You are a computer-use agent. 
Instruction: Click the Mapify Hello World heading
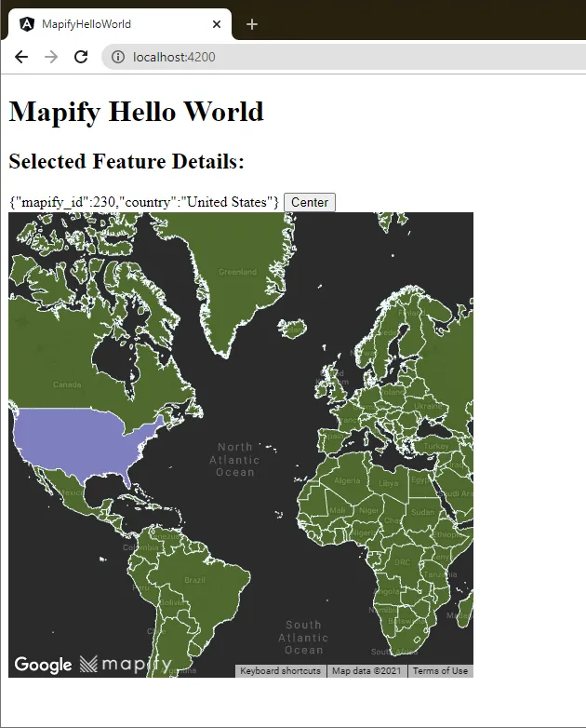point(137,112)
